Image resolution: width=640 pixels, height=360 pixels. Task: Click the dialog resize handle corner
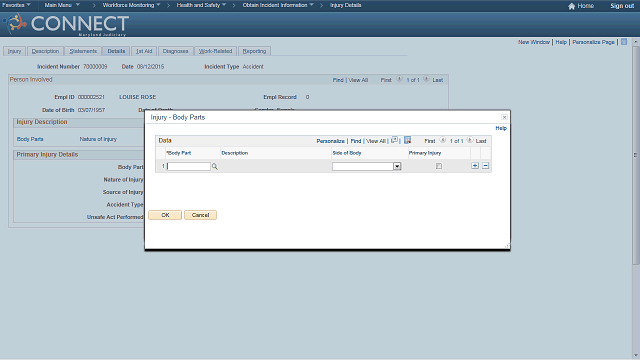507,246
